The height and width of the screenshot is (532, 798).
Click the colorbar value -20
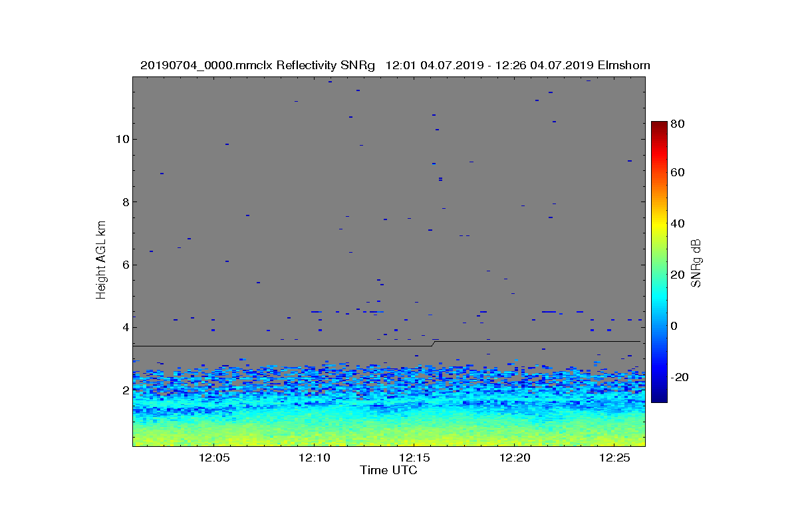click(x=680, y=377)
